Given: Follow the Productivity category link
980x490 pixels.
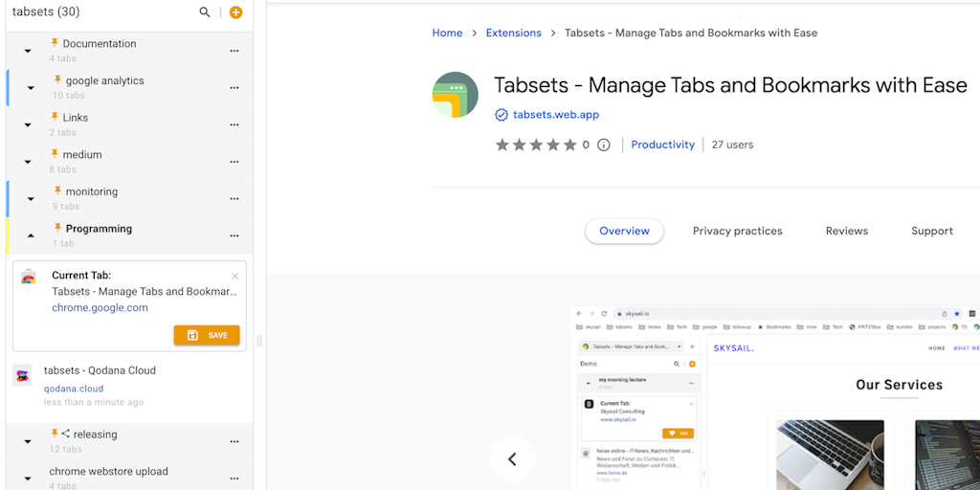Looking at the screenshot, I should click(x=662, y=145).
